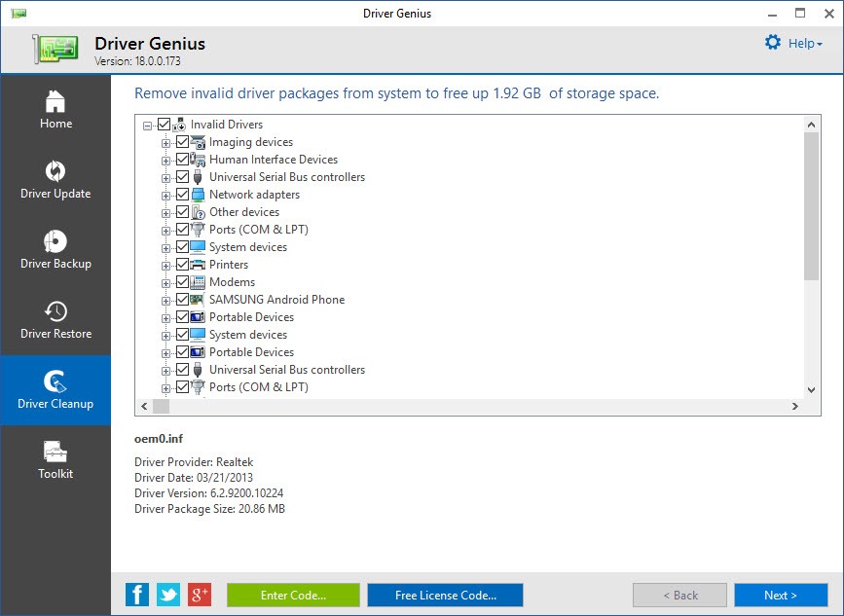Expand the Other devices node
This screenshot has height=616, width=844.
165,213
